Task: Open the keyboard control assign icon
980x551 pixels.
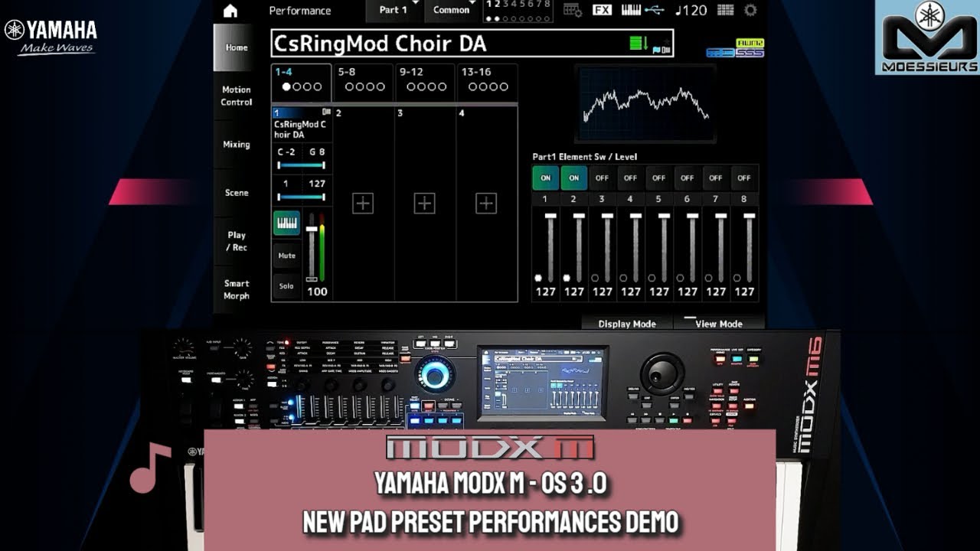Action: [x=631, y=10]
